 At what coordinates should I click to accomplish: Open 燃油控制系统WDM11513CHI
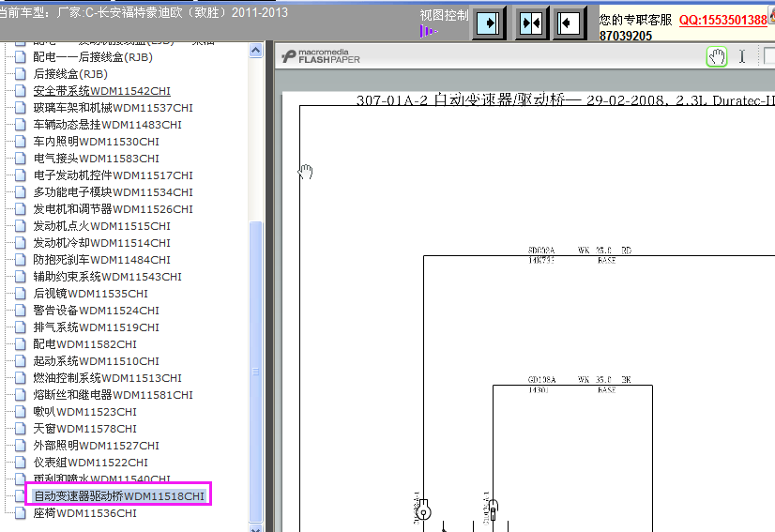[107, 378]
